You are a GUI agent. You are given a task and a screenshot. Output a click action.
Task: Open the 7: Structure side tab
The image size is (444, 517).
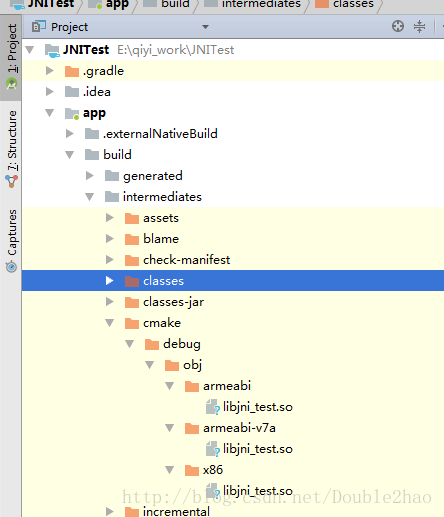[x=11, y=148]
